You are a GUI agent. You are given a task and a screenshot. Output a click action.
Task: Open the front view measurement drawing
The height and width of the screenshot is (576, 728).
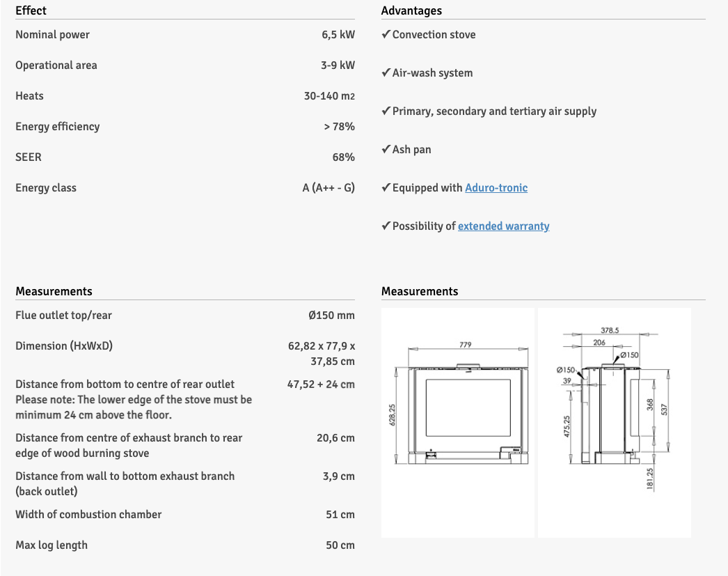[x=458, y=422]
